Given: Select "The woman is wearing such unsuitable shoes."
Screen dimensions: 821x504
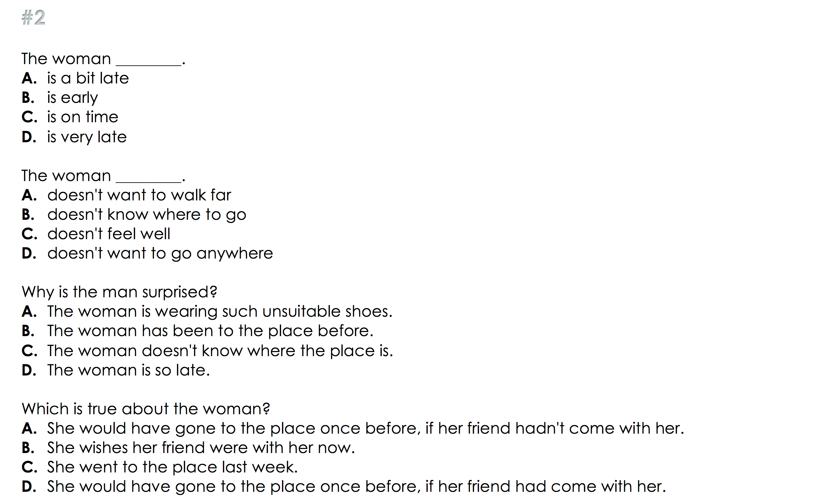Looking at the screenshot, I should coord(220,311).
